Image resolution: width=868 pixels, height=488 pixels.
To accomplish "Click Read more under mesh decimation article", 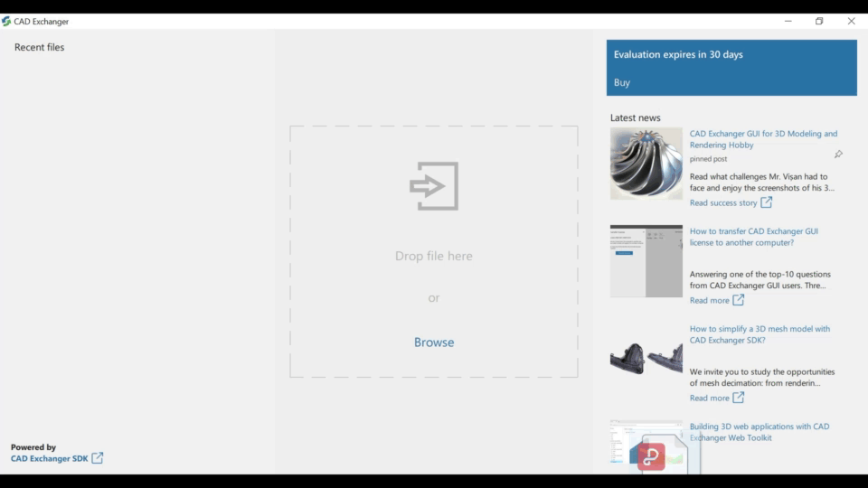I will [x=709, y=398].
